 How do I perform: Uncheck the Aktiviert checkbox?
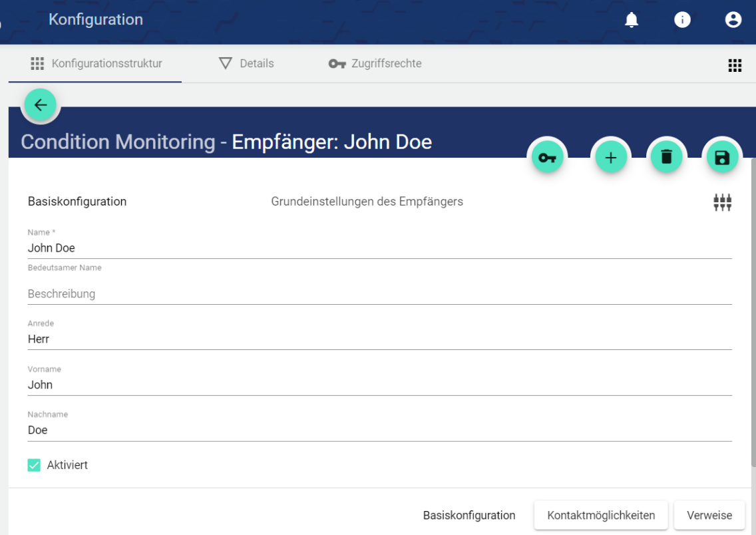coord(34,465)
